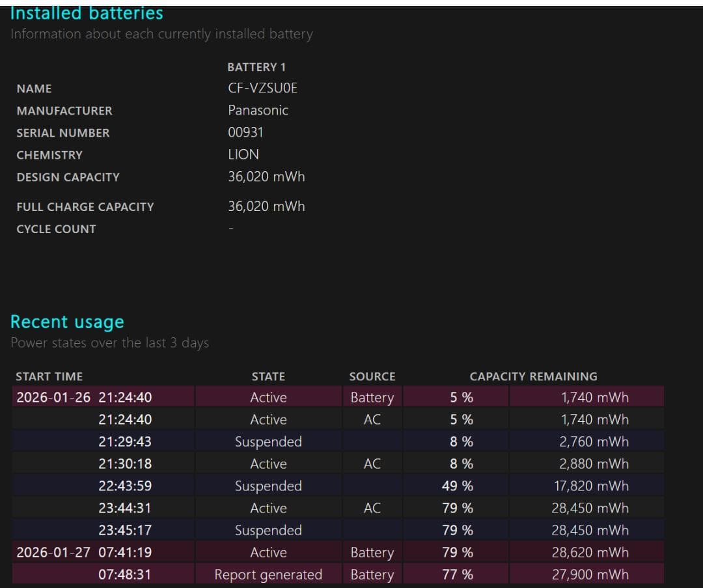Click the serial number 00931
The width and height of the screenshot is (703, 588).
[x=245, y=132]
